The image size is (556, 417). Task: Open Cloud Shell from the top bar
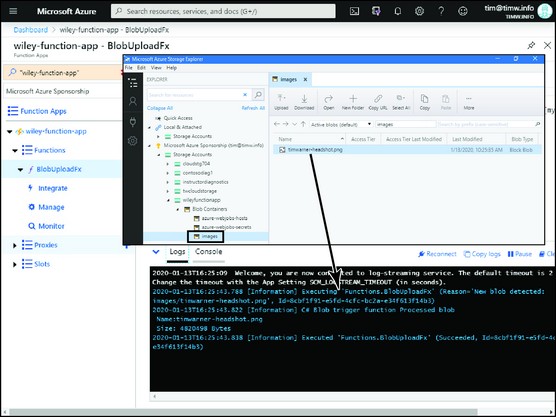(354, 11)
